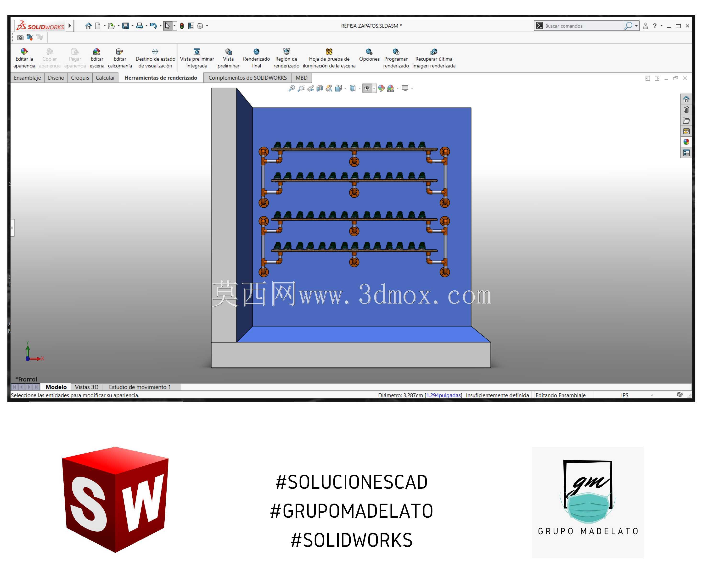Expand Hide/Show Items dropdown arrow

[x=374, y=89]
